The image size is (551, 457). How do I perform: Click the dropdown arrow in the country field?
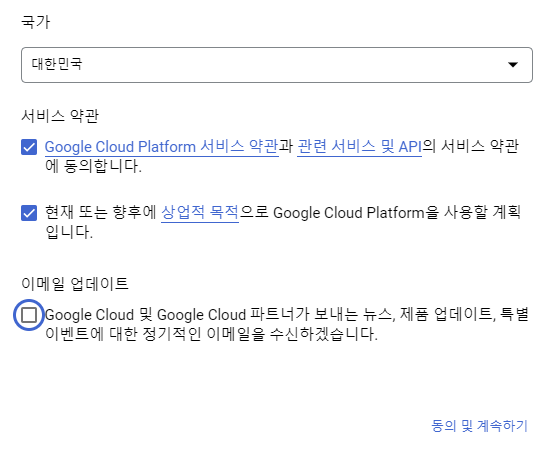[513, 65]
